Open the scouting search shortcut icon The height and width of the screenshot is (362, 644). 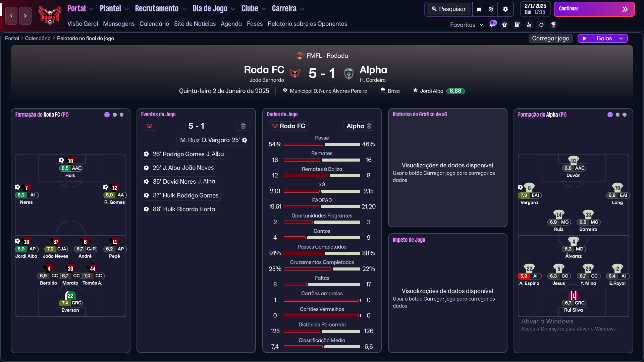[529, 25]
